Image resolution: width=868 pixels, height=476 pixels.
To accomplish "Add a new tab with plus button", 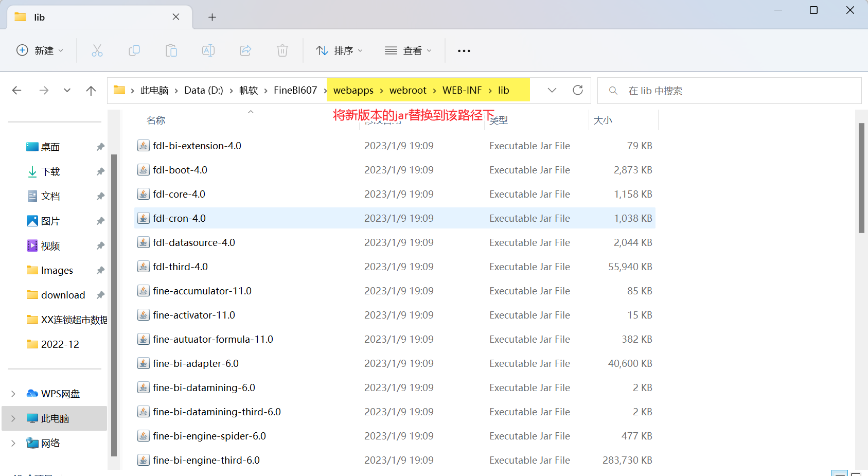I will 212,17.
